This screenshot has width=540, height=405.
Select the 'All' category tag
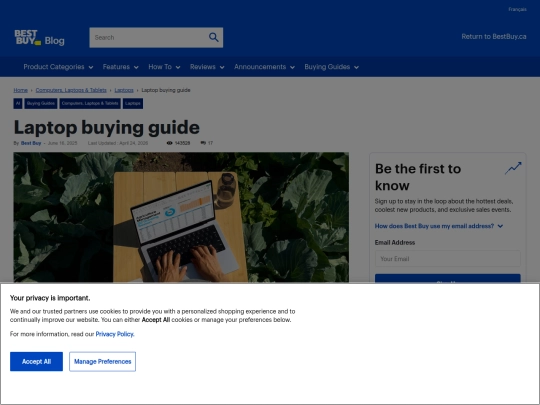point(18,103)
